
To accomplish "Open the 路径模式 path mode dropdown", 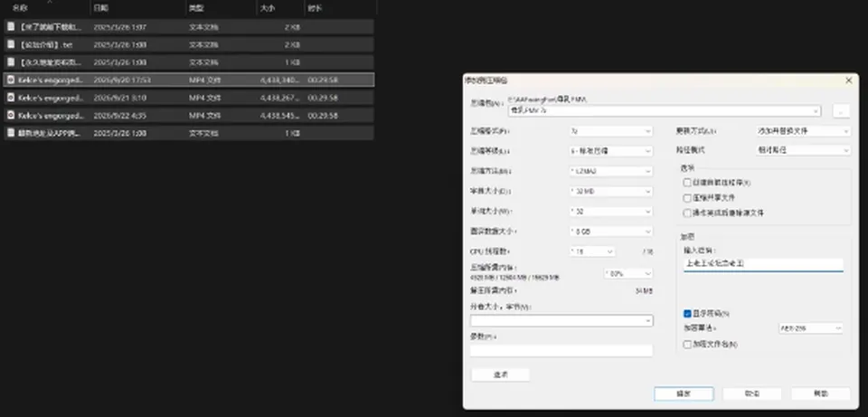I will point(803,150).
